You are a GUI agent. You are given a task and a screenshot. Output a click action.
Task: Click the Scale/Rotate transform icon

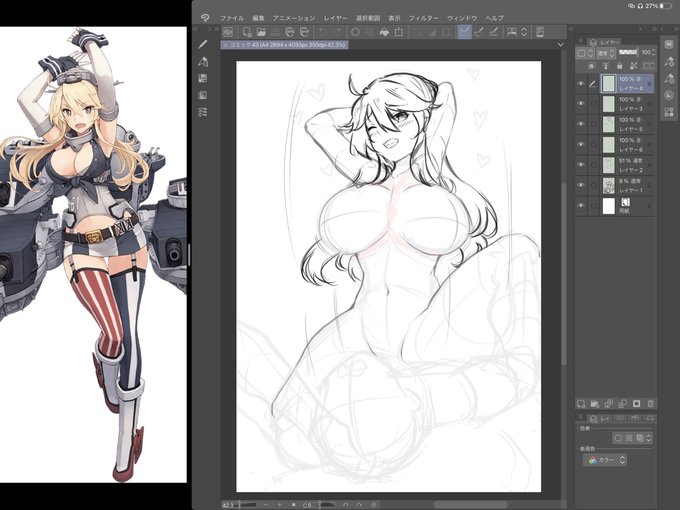click(399, 32)
